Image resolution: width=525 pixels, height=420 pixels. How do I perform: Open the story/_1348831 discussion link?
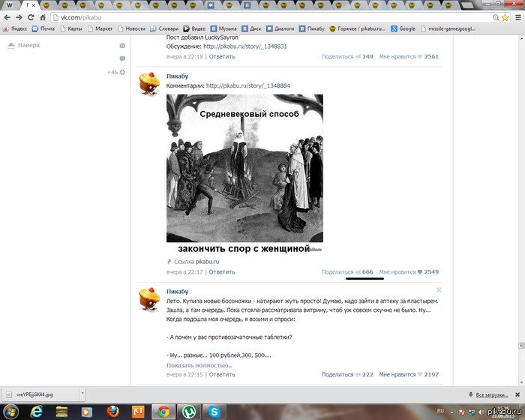pyautogui.click(x=245, y=46)
